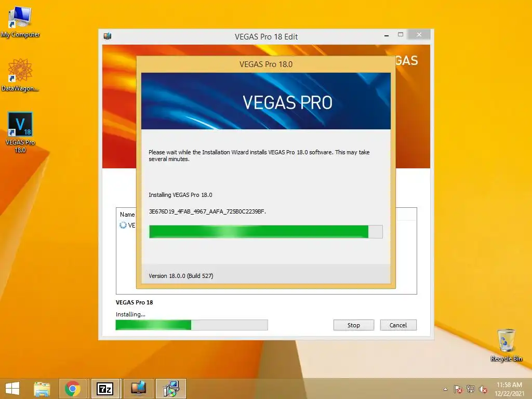The height and width of the screenshot is (399, 532).
Task: Click the VEGAS PRO banner image
Action: click(x=266, y=101)
